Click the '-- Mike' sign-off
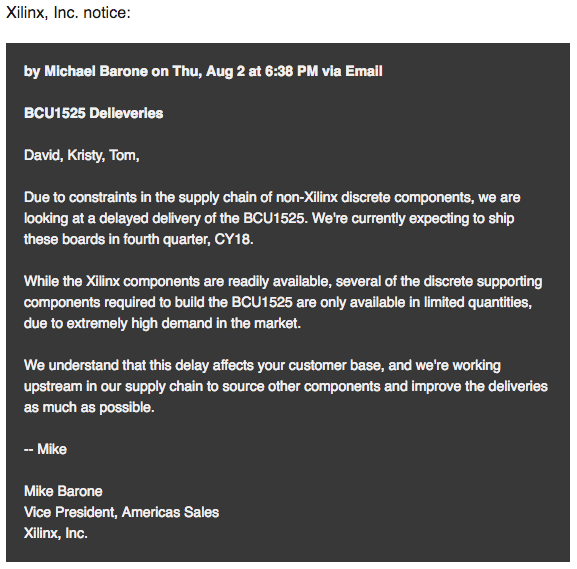Screen dimensions: 577x569 tap(45, 449)
